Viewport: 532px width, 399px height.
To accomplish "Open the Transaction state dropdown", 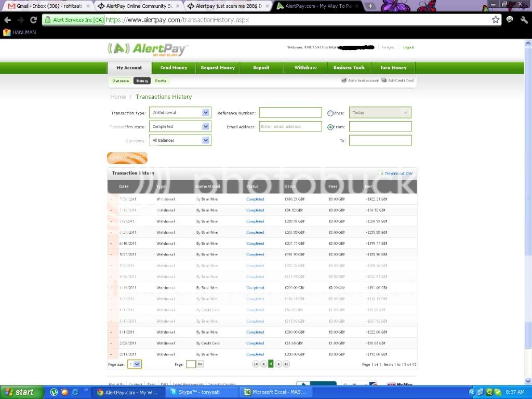I will (x=180, y=127).
